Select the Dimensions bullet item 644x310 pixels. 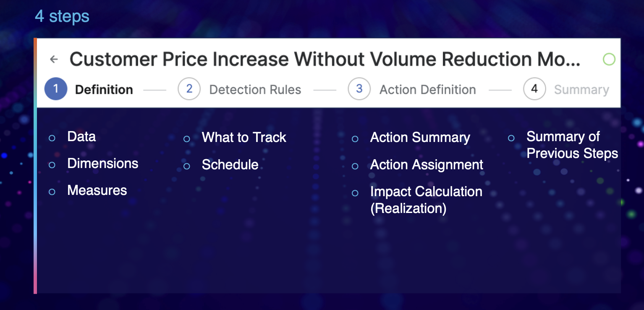pyautogui.click(x=103, y=164)
